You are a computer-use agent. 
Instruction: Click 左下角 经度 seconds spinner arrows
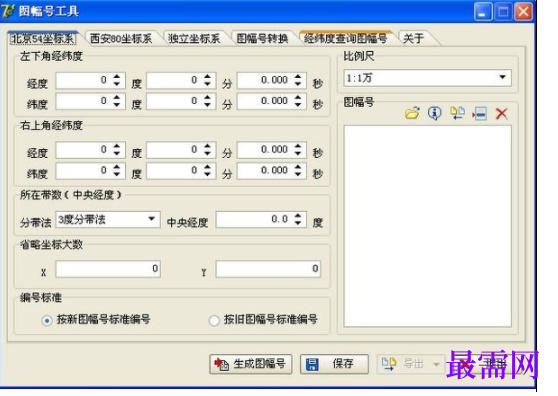click(298, 80)
